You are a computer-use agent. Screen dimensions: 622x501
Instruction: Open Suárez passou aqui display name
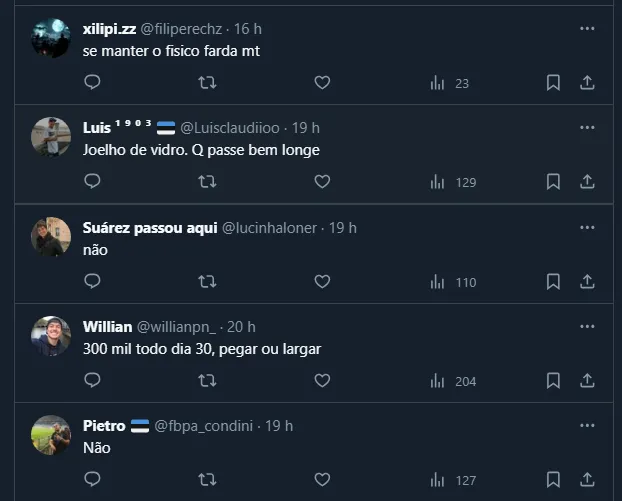point(149,228)
